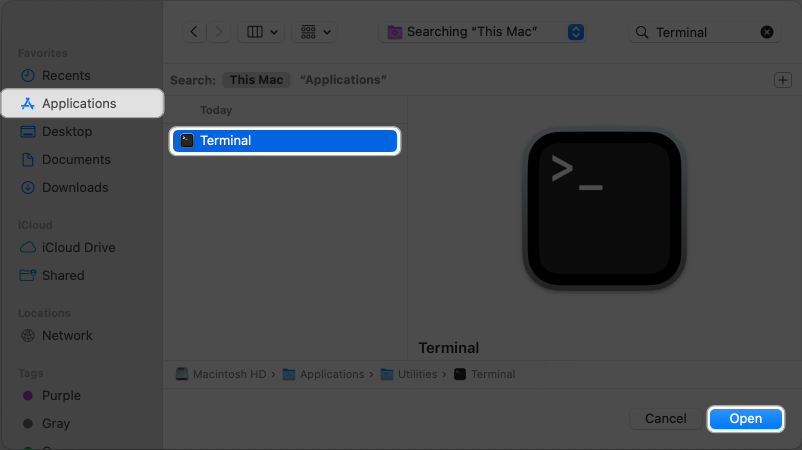Viewport: 802px width, 450px height.
Task: Go forward with the right chevron button
Action: pyautogui.click(x=218, y=32)
